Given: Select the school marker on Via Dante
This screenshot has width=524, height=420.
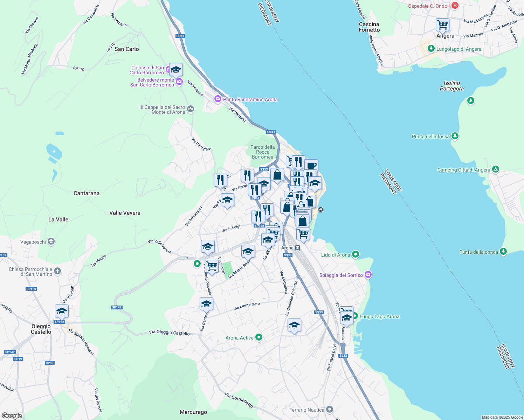Looking at the screenshot, I should [206, 304].
